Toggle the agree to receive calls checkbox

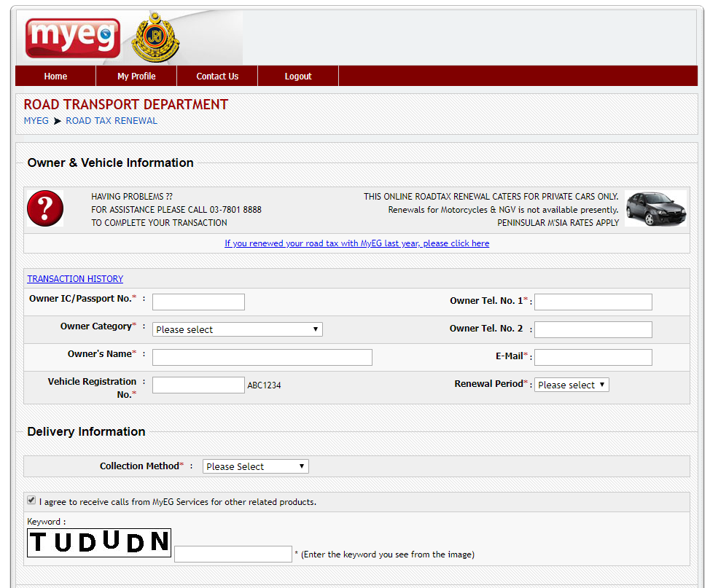(31, 501)
